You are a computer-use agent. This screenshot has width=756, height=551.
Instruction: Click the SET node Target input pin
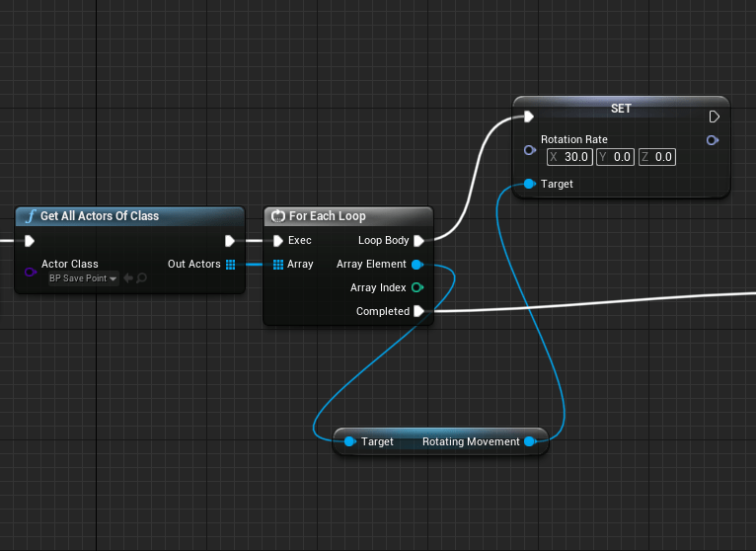tap(529, 185)
